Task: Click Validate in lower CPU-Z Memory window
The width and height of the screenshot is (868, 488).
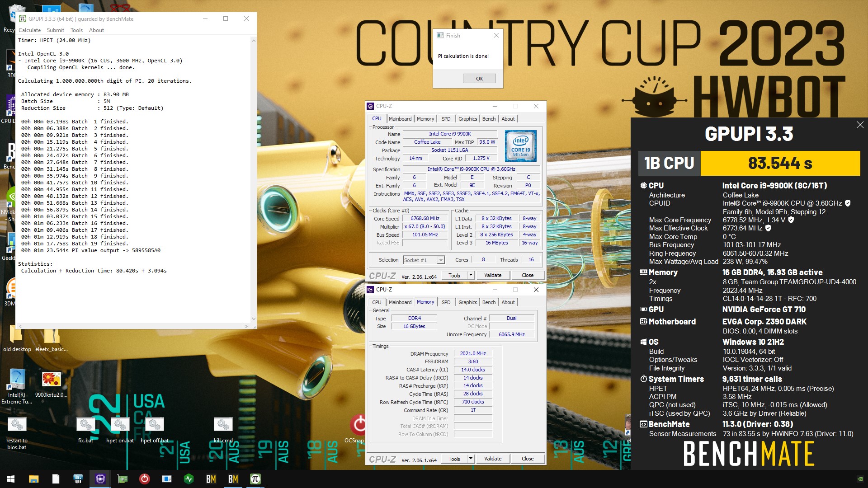Action: pos(493,458)
